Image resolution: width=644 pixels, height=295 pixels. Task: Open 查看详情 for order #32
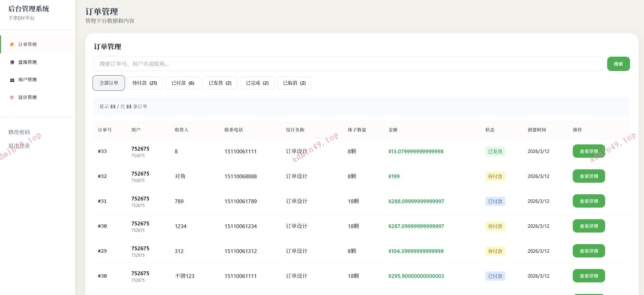[x=588, y=176]
